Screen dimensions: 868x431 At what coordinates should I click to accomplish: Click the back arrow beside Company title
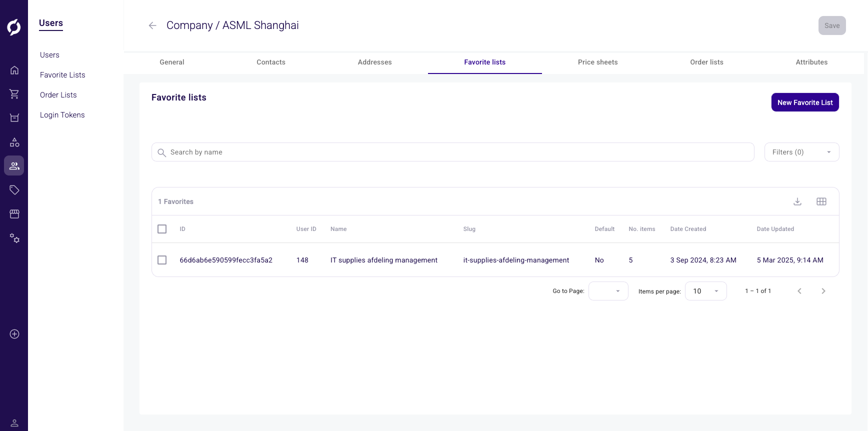(x=152, y=25)
